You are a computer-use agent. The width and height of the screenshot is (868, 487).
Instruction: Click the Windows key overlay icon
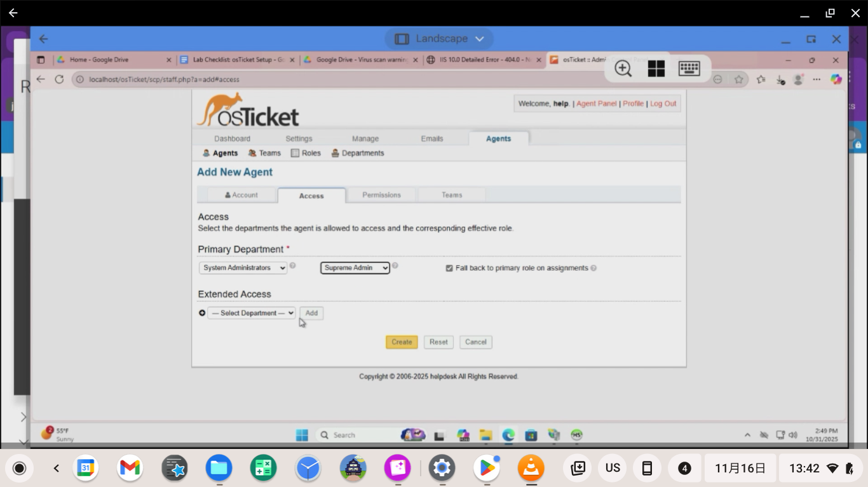(x=656, y=69)
